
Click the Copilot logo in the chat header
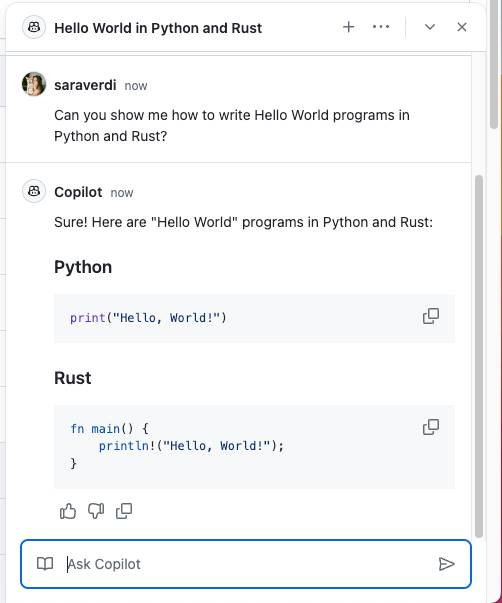(x=34, y=27)
